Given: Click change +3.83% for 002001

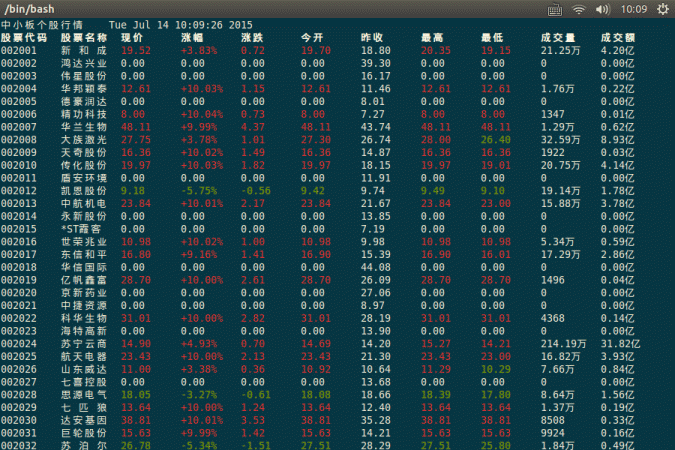Looking at the screenshot, I should click(x=199, y=50).
